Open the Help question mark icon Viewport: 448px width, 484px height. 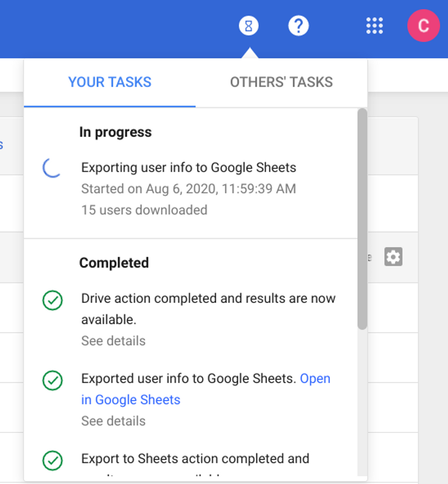click(298, 26)
